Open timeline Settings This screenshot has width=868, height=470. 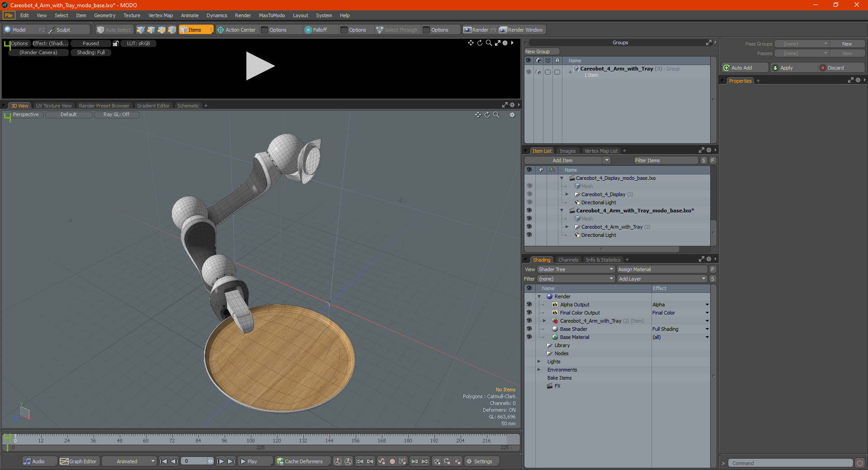(482, 461)
